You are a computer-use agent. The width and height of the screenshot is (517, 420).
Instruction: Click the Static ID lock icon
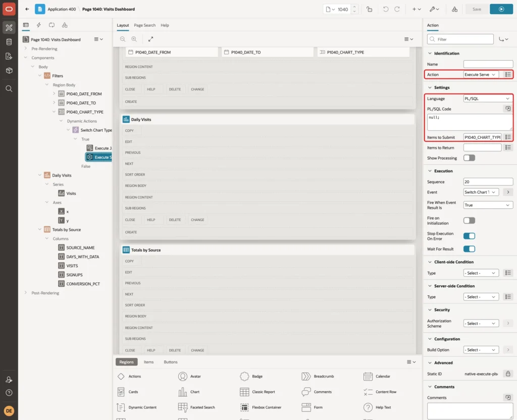pyautogui.click(x=508, y=374)
